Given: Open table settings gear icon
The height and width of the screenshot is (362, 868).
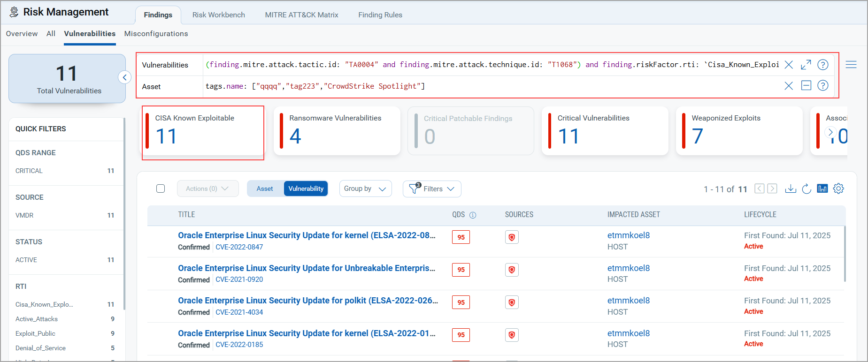Looking at the screenshot, I should [x=838, y=189].
